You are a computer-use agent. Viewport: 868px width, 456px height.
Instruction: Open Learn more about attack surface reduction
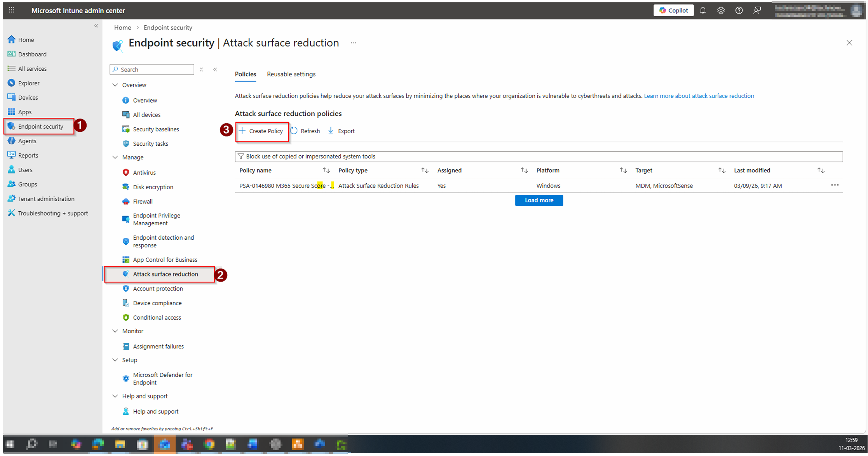click(x=699, y=96)
